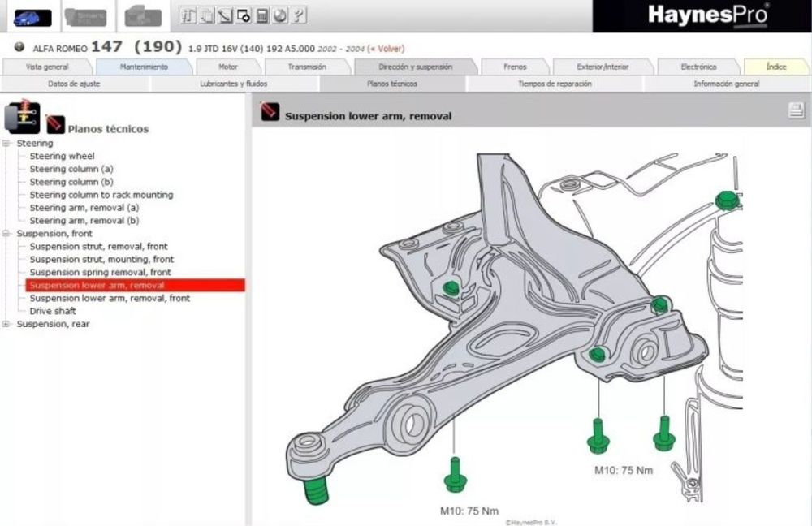Viewport: 812px width, 526px height.
Task: Click vehicle model text 147 (190)
Action: pos(136,46)
